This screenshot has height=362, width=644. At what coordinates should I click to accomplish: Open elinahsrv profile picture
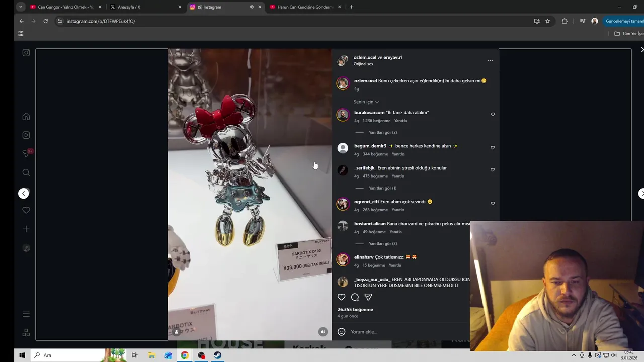point(343,259)
